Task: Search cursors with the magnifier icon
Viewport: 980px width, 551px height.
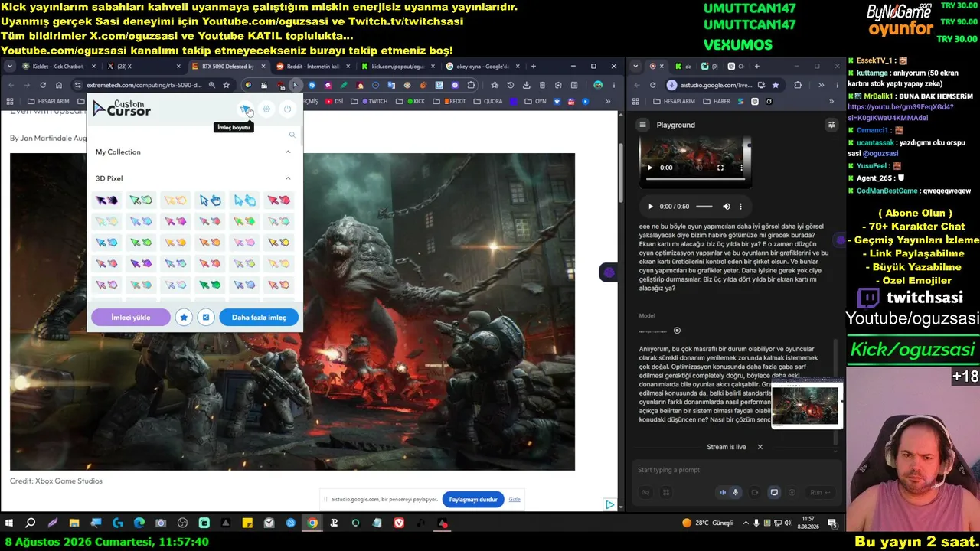Action: [292, 135]
